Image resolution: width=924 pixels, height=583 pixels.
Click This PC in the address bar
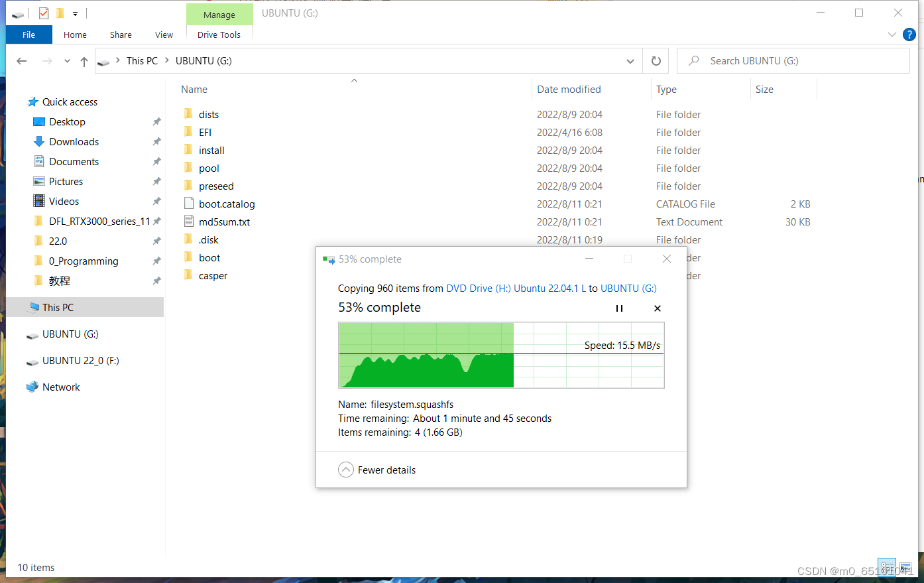point(142,61)
